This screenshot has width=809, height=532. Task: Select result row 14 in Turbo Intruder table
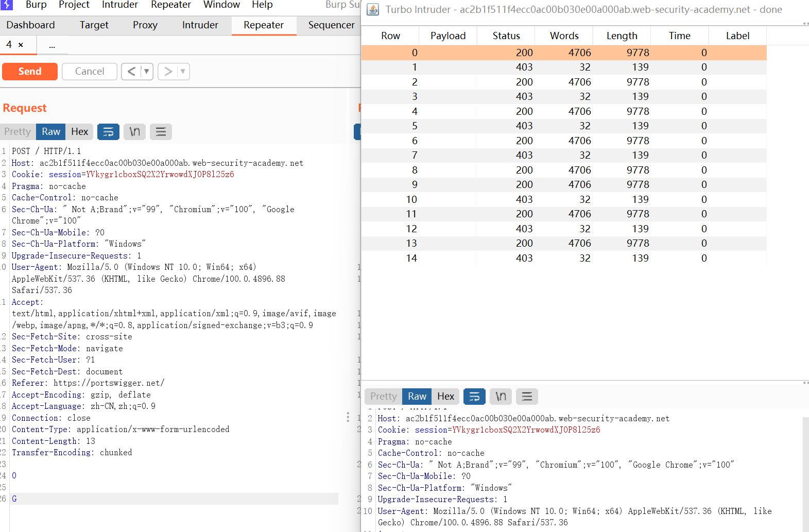(564, 258)
